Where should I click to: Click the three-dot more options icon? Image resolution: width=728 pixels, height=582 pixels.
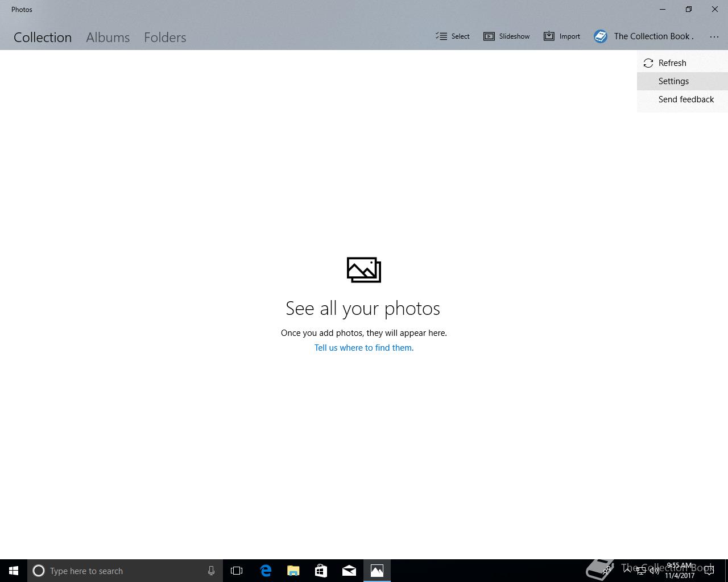point(714,36)
